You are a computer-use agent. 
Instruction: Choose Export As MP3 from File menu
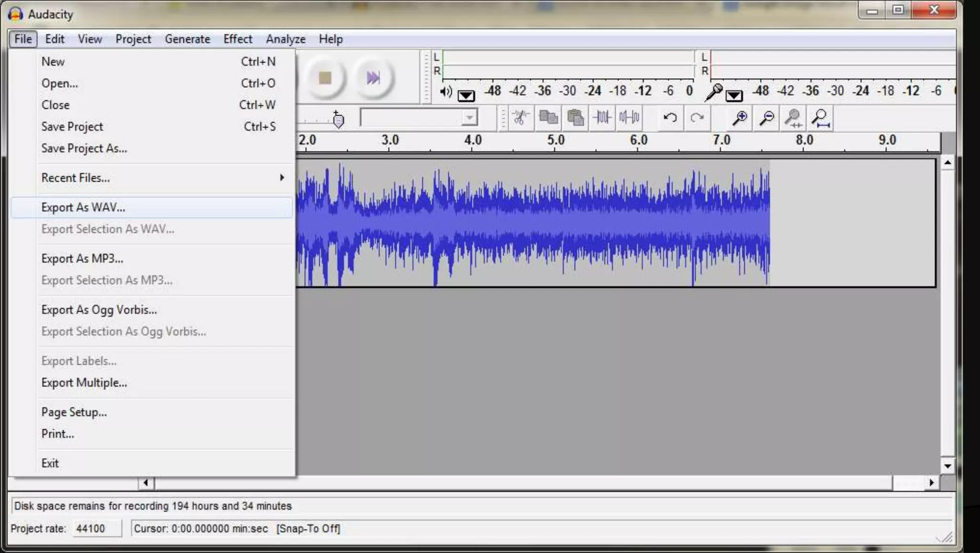coord(82,259)
